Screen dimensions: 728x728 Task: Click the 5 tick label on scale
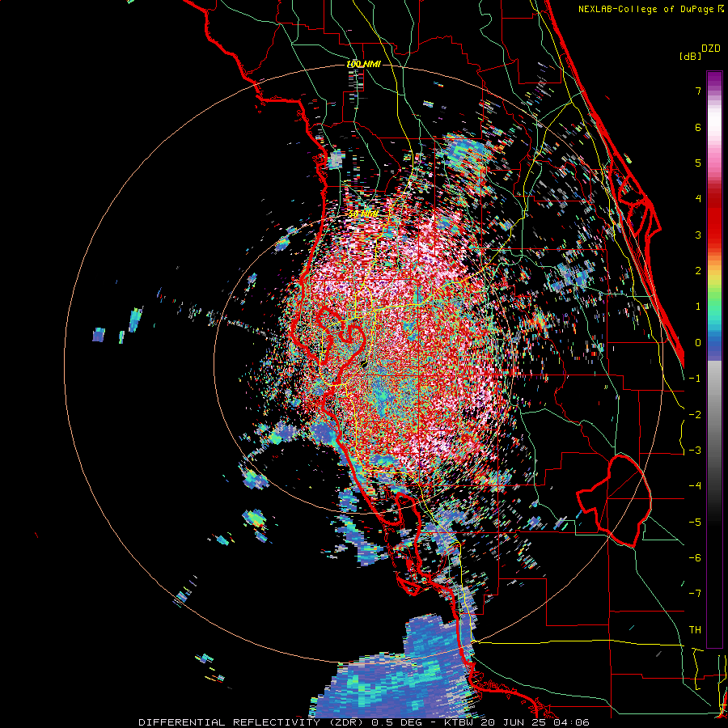point(698,163)
